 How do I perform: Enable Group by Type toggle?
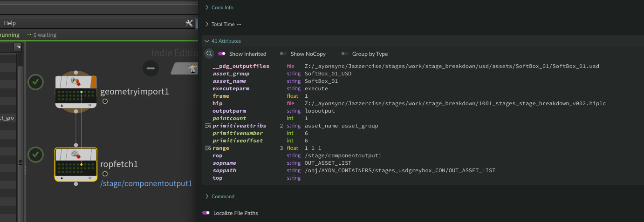coord(344,54)
